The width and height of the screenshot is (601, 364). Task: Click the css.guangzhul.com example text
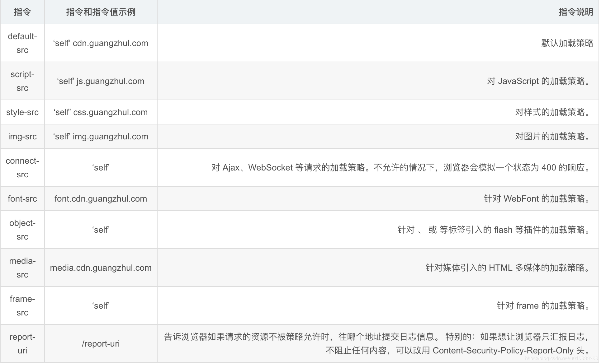point(101,112)
